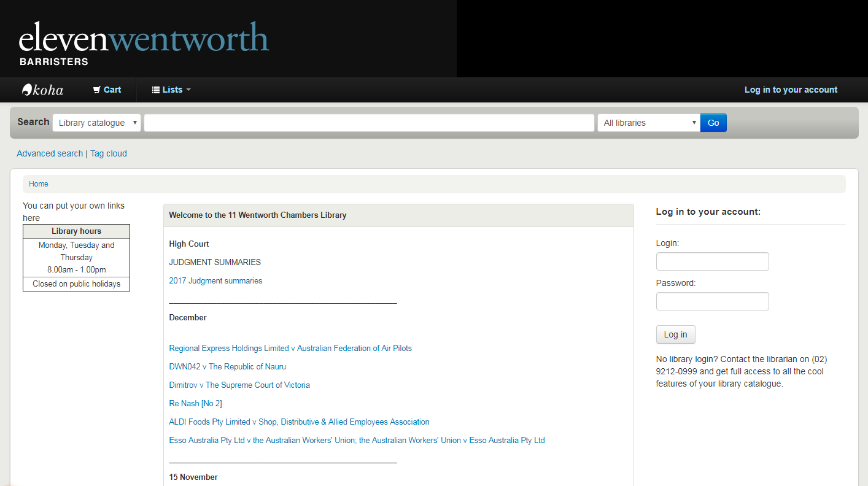868x486 pixels.
Task: Open the All libraries dropdown
Action: coord(649,123)
